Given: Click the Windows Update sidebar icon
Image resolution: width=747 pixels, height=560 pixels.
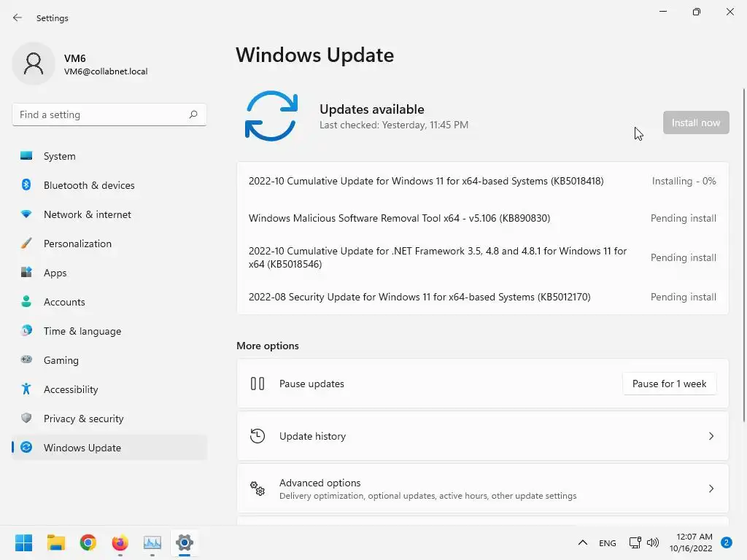Looking at the screenshot, I should coord(26,447).
